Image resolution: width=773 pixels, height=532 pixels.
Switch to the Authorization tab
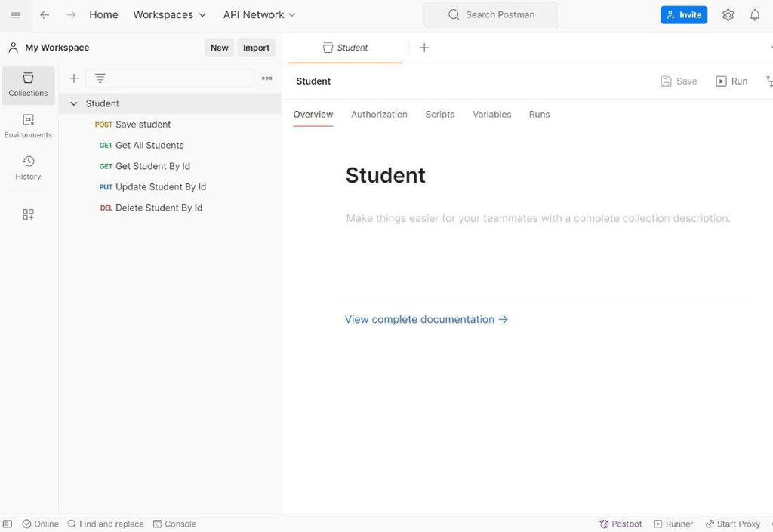click(379, 115)
